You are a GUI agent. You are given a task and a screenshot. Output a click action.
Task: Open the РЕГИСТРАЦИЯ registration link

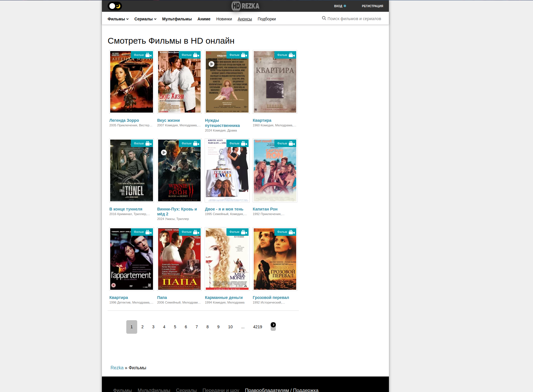coord(372,6)
